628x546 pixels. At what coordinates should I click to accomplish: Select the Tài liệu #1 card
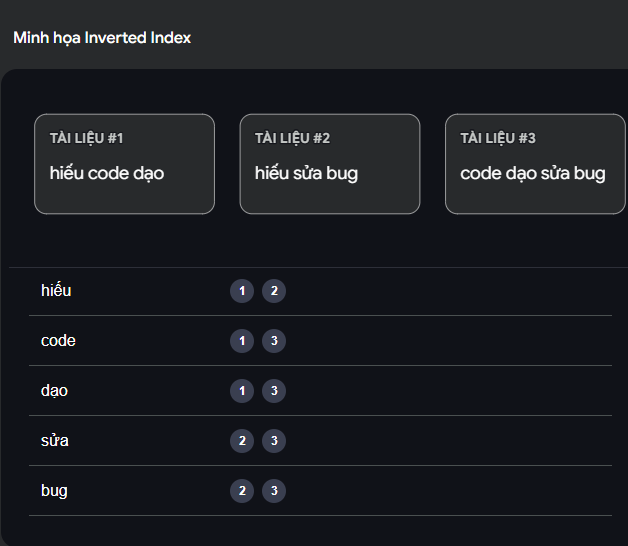coord(124,164)
